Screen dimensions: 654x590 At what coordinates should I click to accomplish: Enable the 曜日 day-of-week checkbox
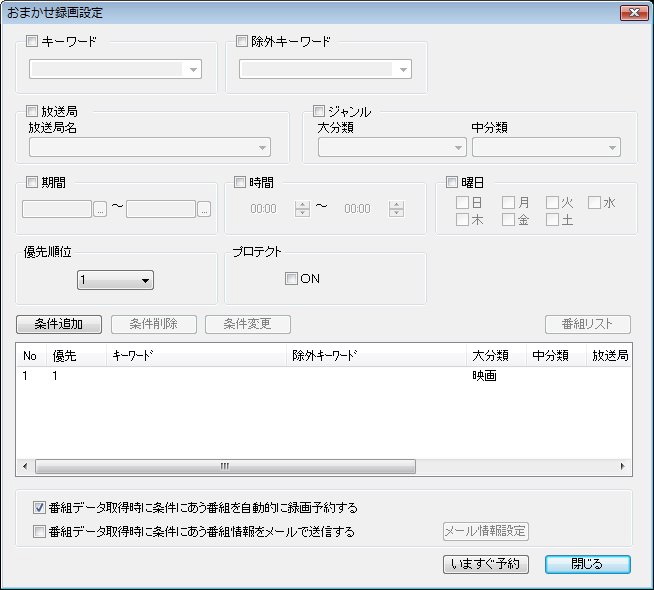pyautogui.click(x=451, y=182)
